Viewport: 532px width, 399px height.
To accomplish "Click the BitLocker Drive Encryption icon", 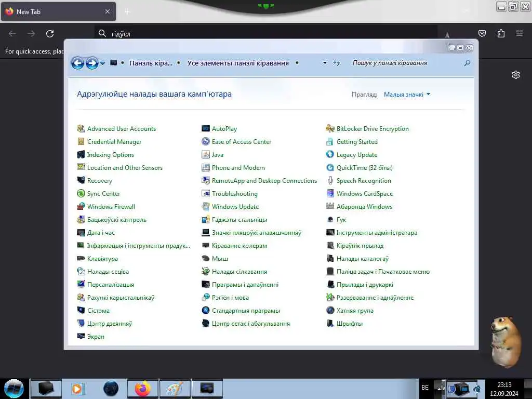I will coord(330,129).
